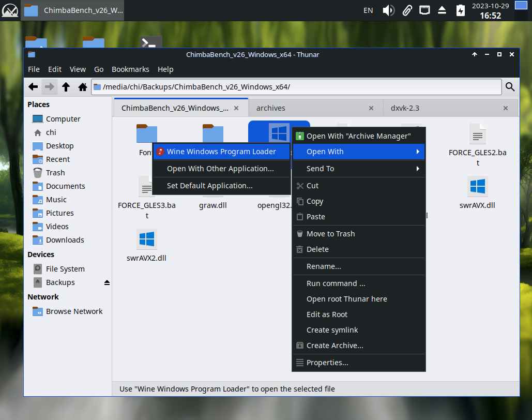The width and height of the screenshot is (532, 420).
Task: Switch to the archives tab
Action: tap(315, 108)
